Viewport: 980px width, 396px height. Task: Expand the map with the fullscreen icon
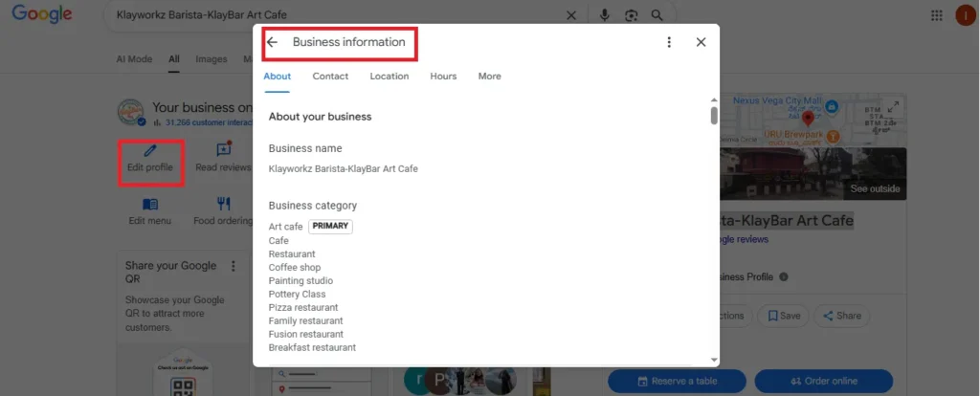[893, 107]
